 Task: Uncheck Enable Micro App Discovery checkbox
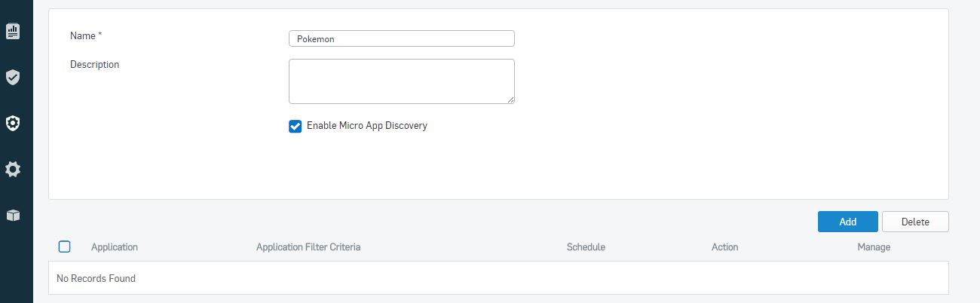click(296, 126)
